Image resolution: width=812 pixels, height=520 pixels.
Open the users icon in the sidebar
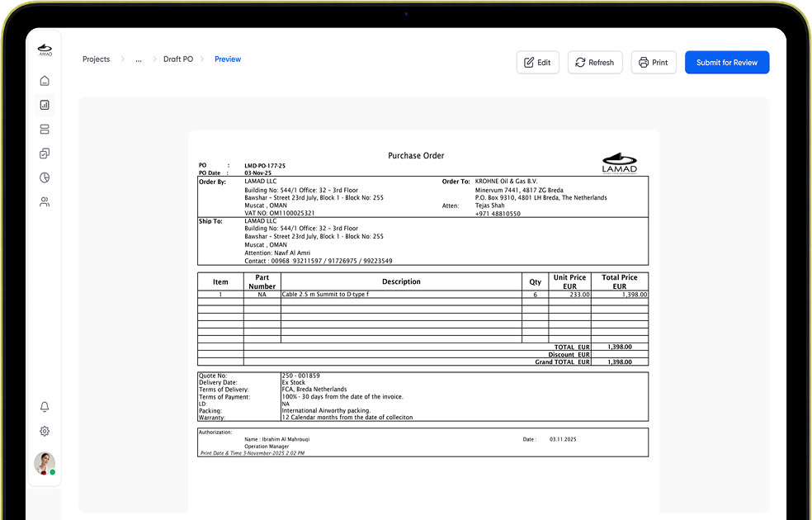(x=45, y=202)
